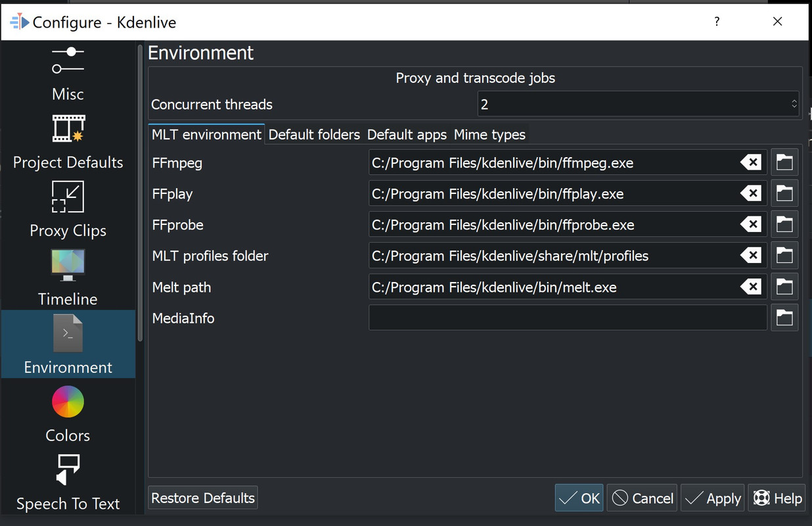
Task: Open the Speech To Text settings page
Action: 68,482
